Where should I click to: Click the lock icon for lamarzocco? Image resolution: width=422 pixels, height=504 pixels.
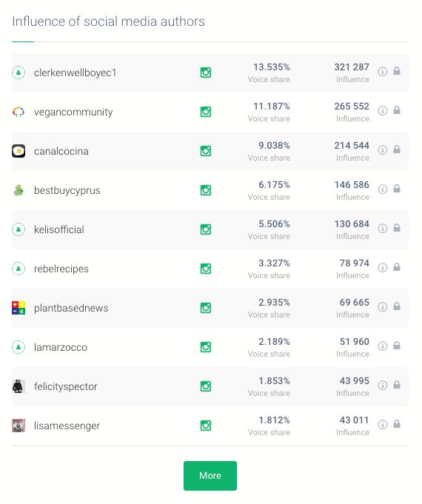click(397, 346)
